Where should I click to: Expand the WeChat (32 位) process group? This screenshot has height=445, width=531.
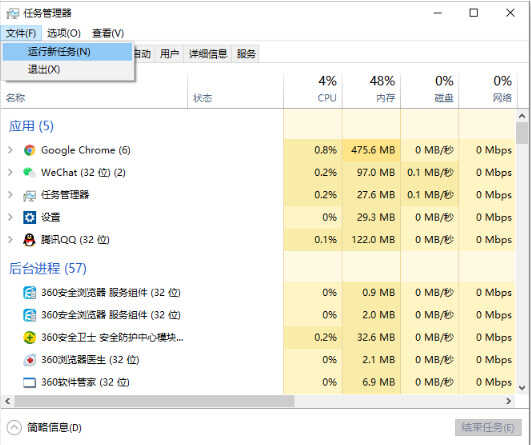[10, 172]
